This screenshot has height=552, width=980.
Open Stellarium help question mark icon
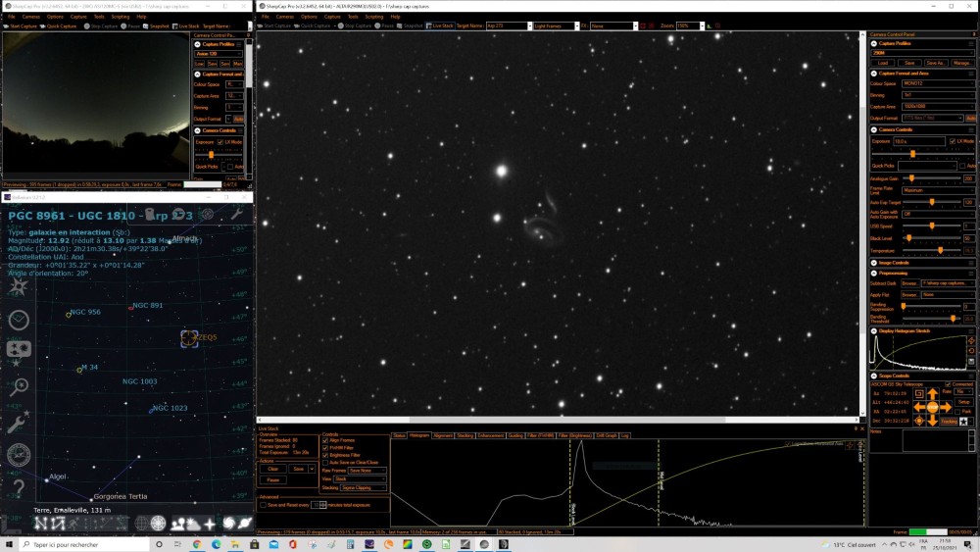(x=18, y=488)
